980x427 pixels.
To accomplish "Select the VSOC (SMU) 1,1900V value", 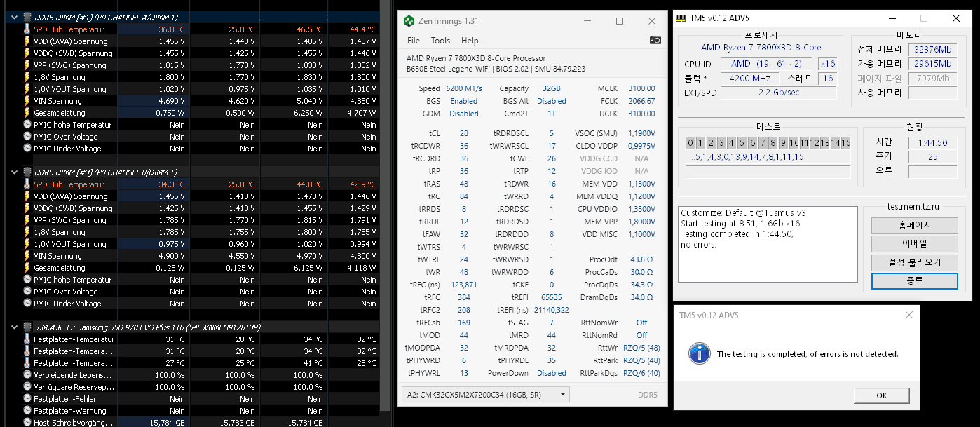I will 642,133.
